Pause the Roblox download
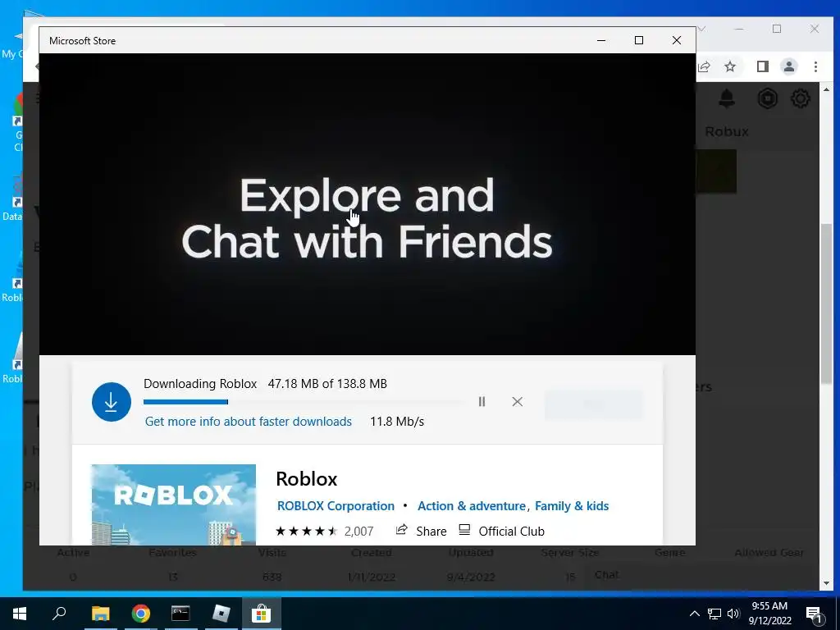The height and width of the screenshot is (630, 840). [x=482, y=401]
